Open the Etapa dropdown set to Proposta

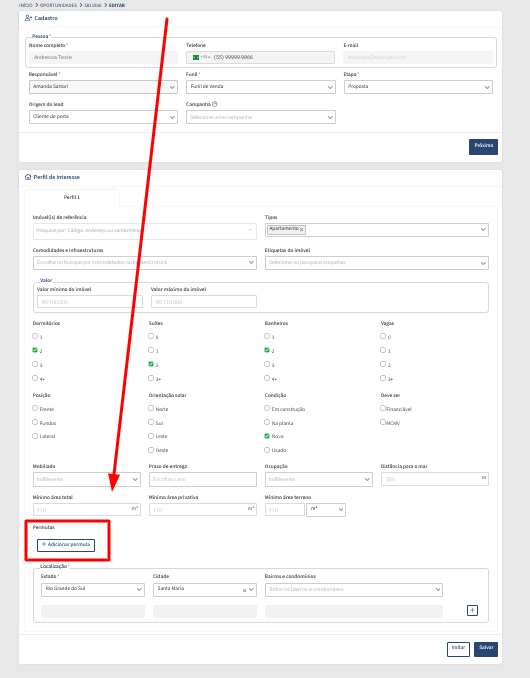[418, 87]
